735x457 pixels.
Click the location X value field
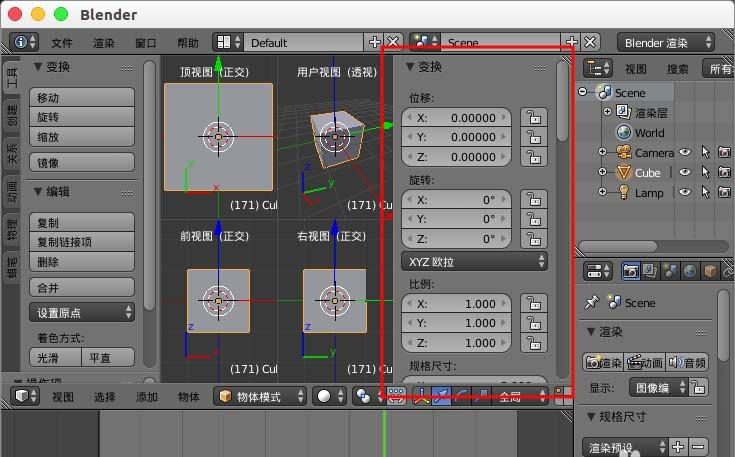456,117
